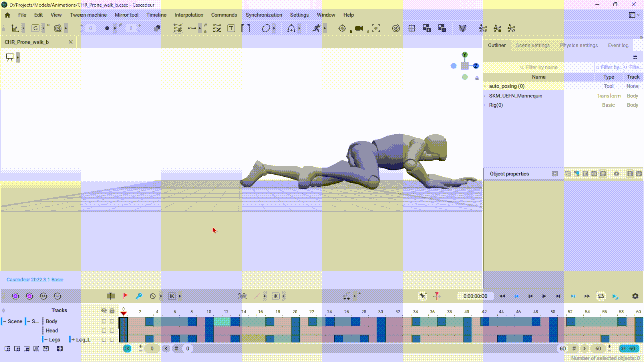Click the blue key icon above timeline
The height and width of the screenshot is (362, 644).
[139, 296]
